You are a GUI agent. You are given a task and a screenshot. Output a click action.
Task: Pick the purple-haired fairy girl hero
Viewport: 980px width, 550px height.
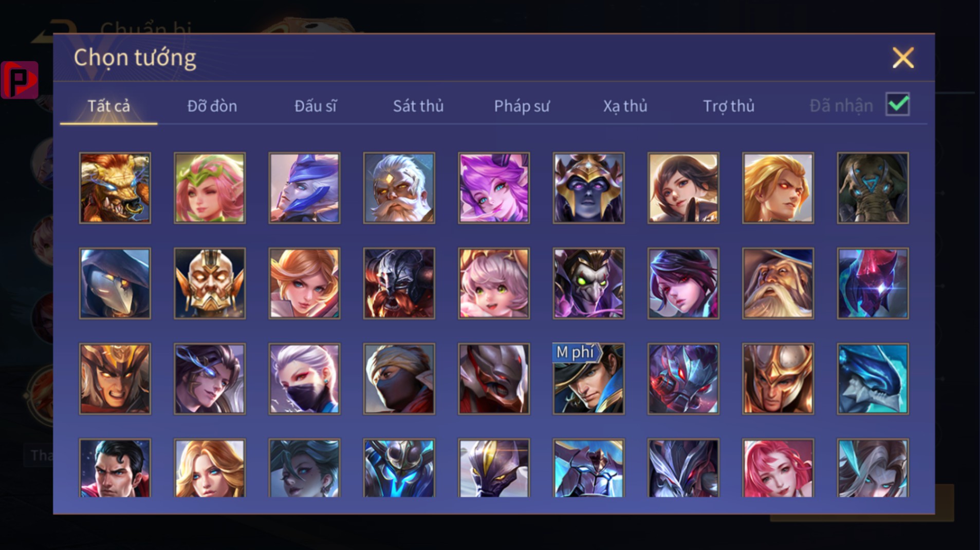click(x=494, y=188)
